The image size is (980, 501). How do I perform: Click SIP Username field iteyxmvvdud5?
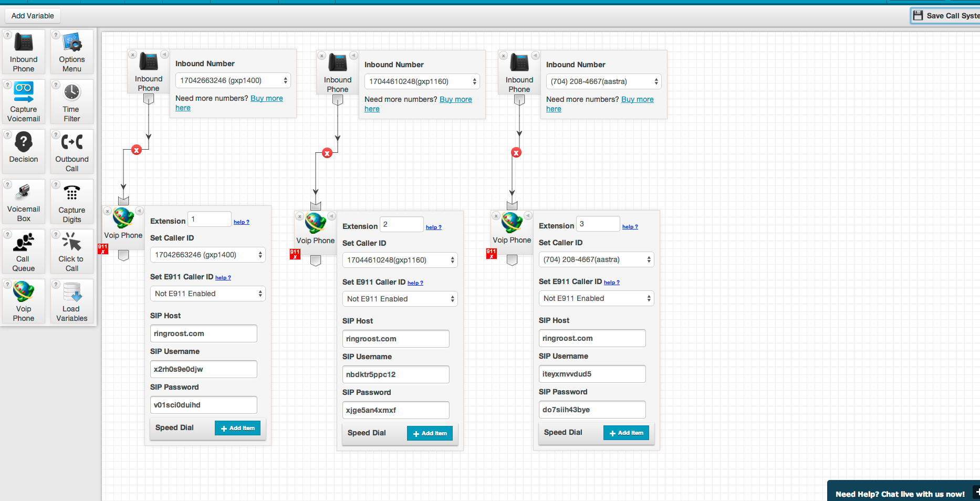592,374
